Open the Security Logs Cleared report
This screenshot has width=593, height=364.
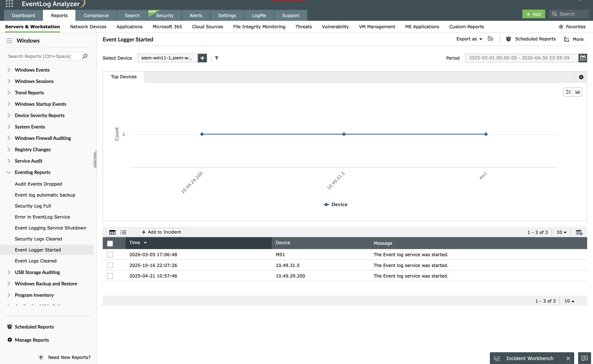38,239
